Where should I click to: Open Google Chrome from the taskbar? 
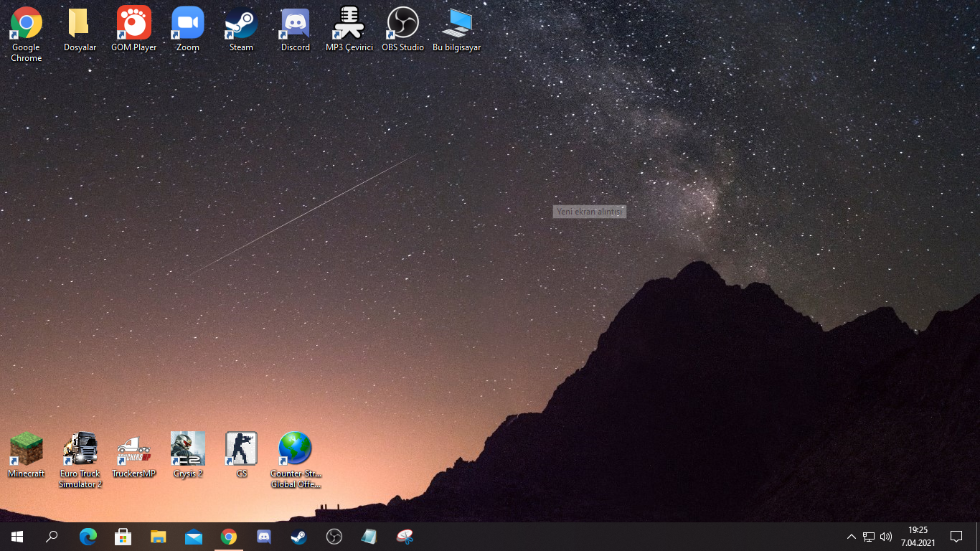228,537
